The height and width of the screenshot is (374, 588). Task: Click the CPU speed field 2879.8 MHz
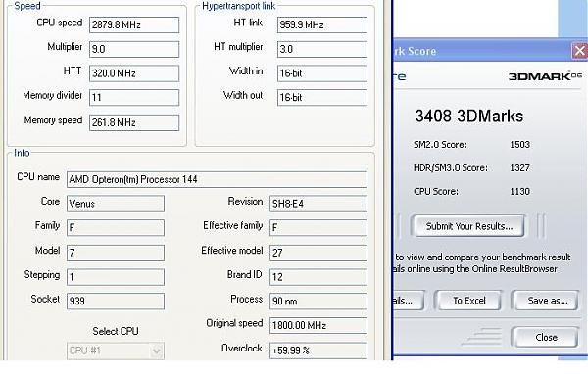(x=134, y=25)
